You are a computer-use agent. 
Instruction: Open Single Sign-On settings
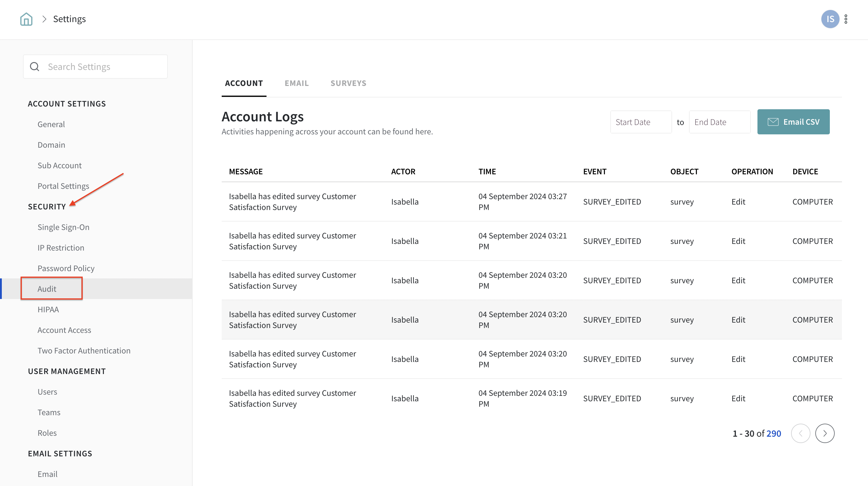[63, 227]
